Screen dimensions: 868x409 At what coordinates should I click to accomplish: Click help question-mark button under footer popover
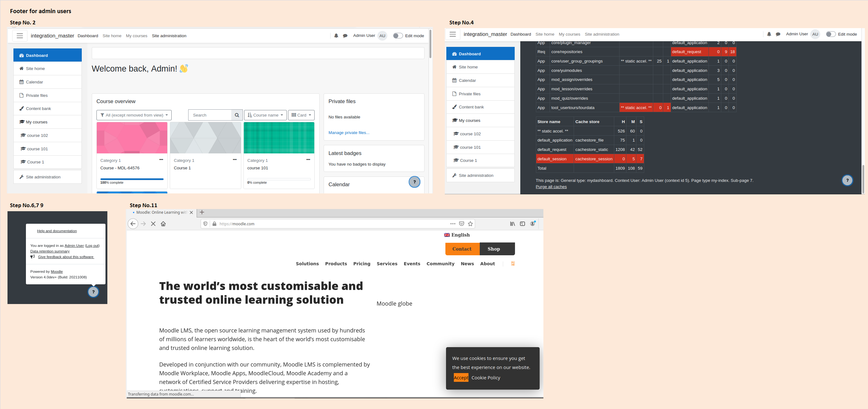click(x=93, y=292)
